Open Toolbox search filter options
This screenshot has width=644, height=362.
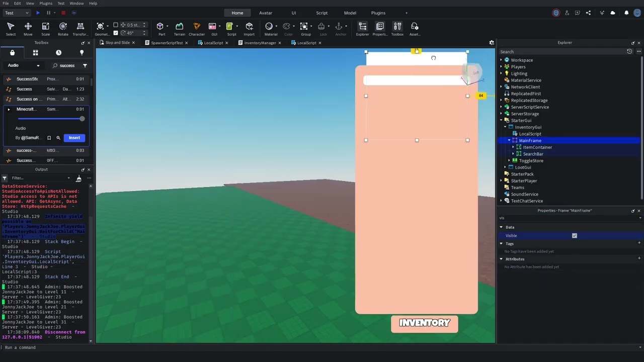pos(85,65)
